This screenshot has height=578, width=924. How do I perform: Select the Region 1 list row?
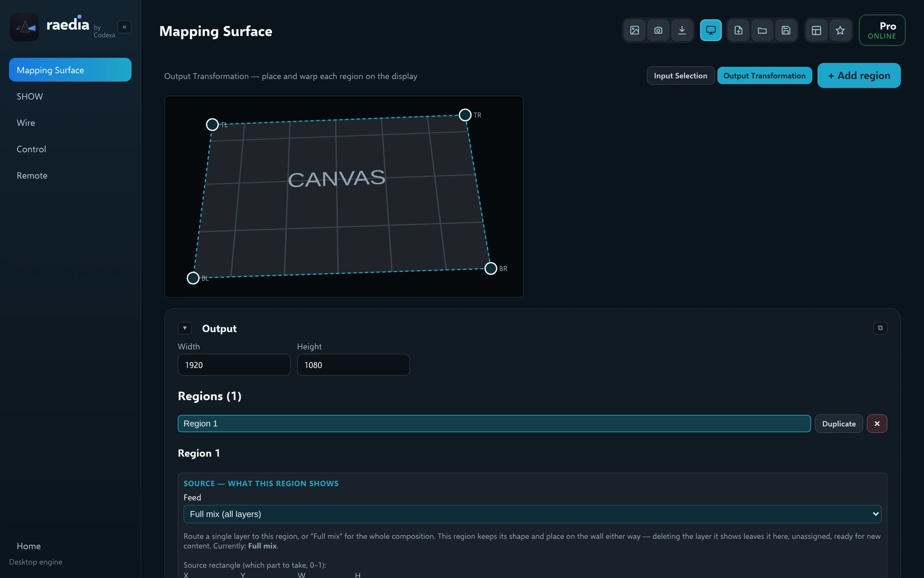point(494,423)
